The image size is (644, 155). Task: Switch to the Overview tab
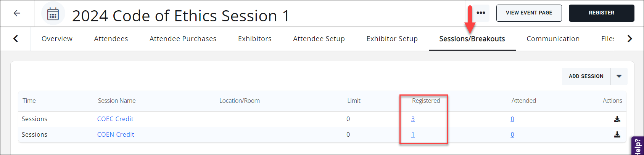click(x=57, y=39)
